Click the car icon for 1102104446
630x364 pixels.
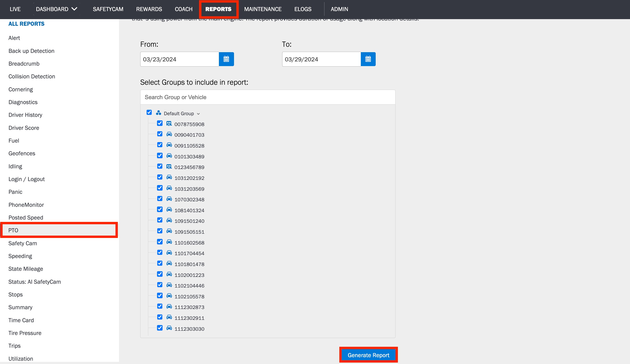[169, 285]
